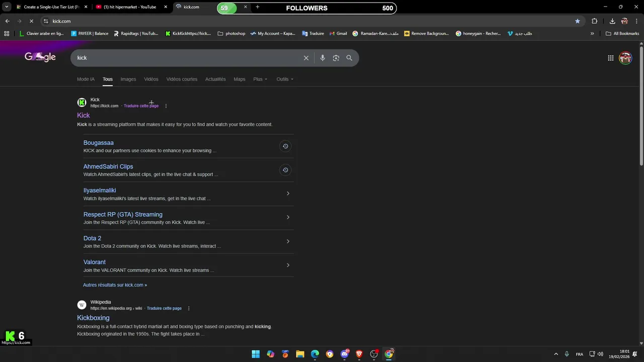Open the AhmedSabiri Clips sitelink

108,166
